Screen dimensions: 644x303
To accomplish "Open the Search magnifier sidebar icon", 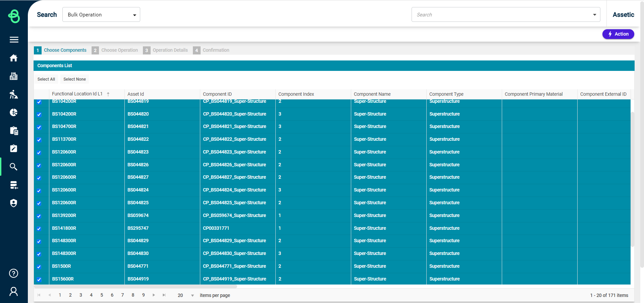I will coord(14,167).
